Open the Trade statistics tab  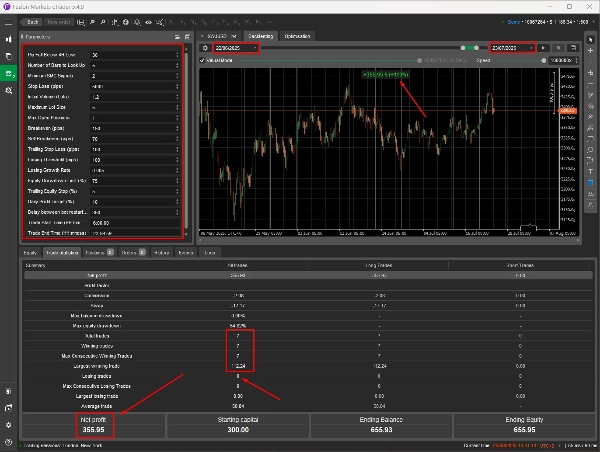(62, 253)
